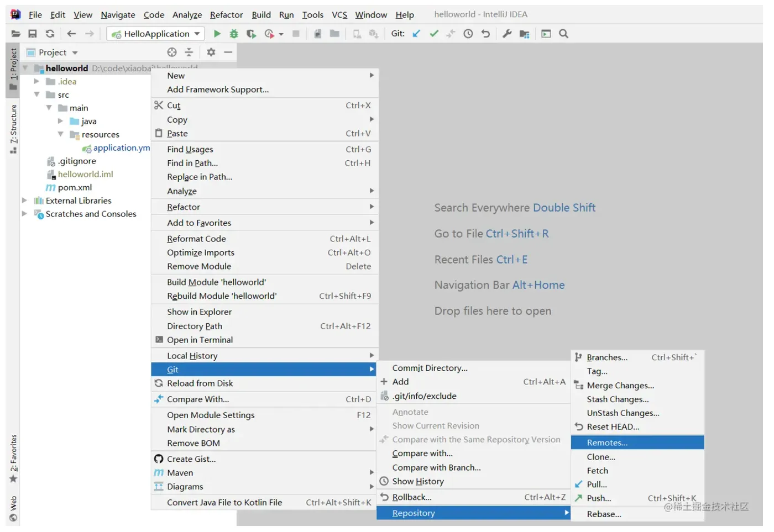Open Settings with the wrench icon
The image size is (774, 532).
[x=507, y=34]
